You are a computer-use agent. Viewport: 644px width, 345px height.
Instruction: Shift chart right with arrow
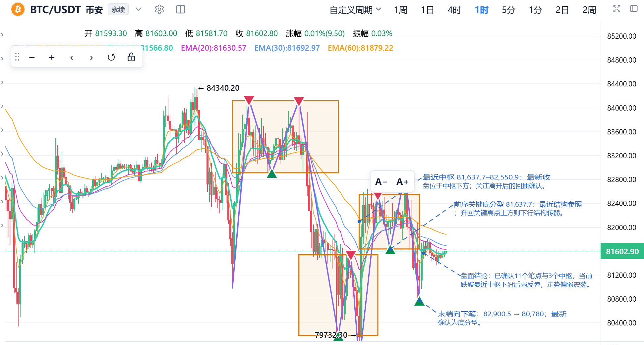coord(91,58)
